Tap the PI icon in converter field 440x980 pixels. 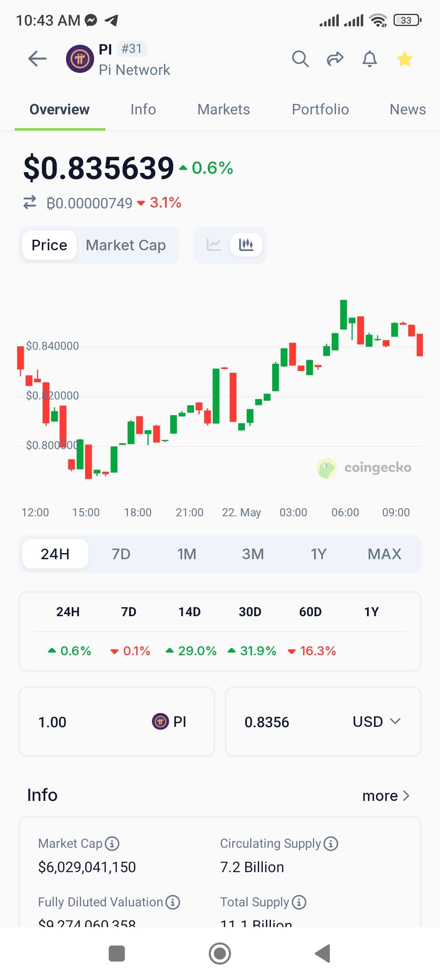161,722
